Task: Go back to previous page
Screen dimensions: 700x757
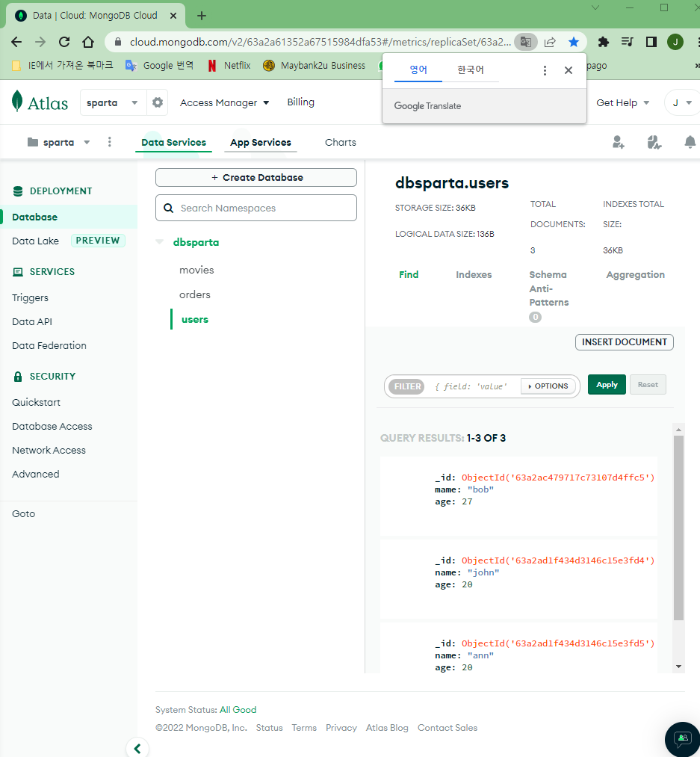Action: pos(16,42)
